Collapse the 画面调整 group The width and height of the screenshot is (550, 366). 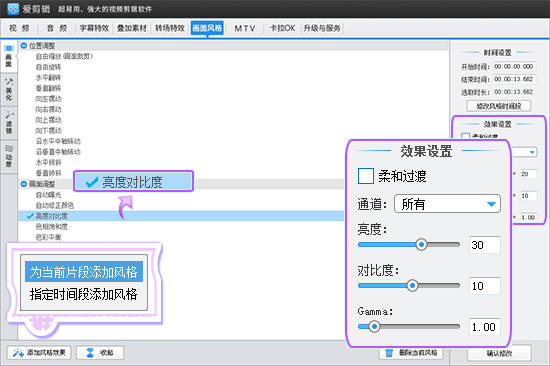24,184
